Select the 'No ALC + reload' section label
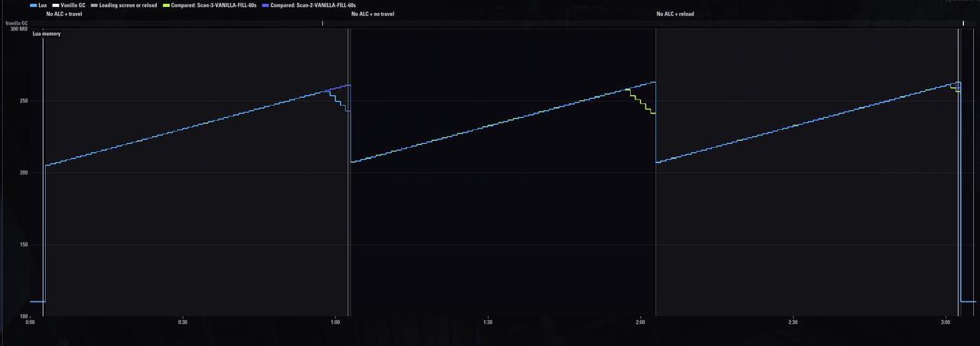This screenshot has width=980, height=346. point(675,14)
